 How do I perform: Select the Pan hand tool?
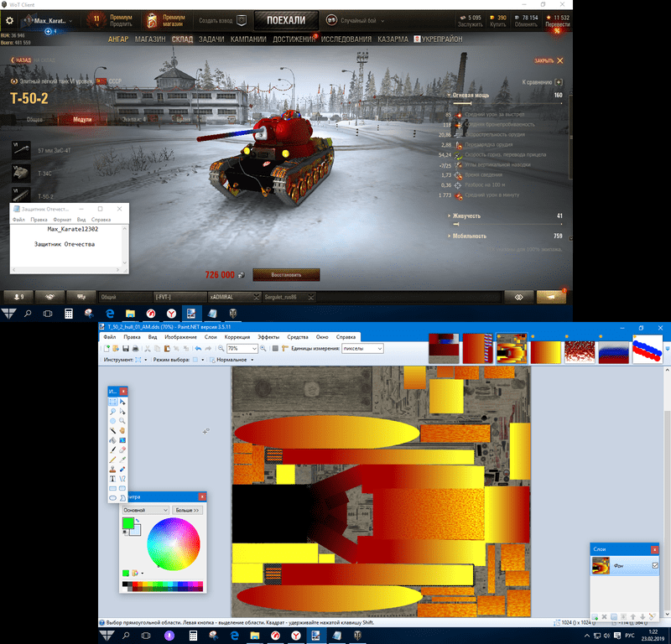tap(122, 430)
